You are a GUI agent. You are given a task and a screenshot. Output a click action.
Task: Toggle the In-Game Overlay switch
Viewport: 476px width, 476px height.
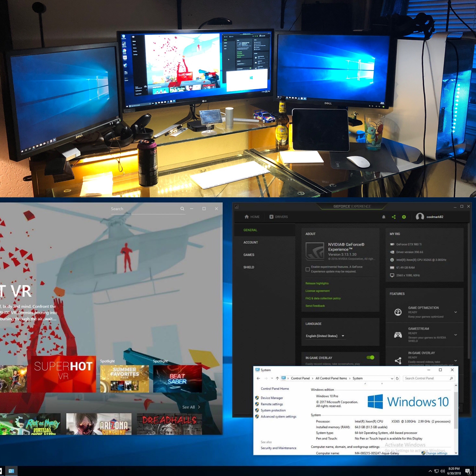[x=370, y=357]
